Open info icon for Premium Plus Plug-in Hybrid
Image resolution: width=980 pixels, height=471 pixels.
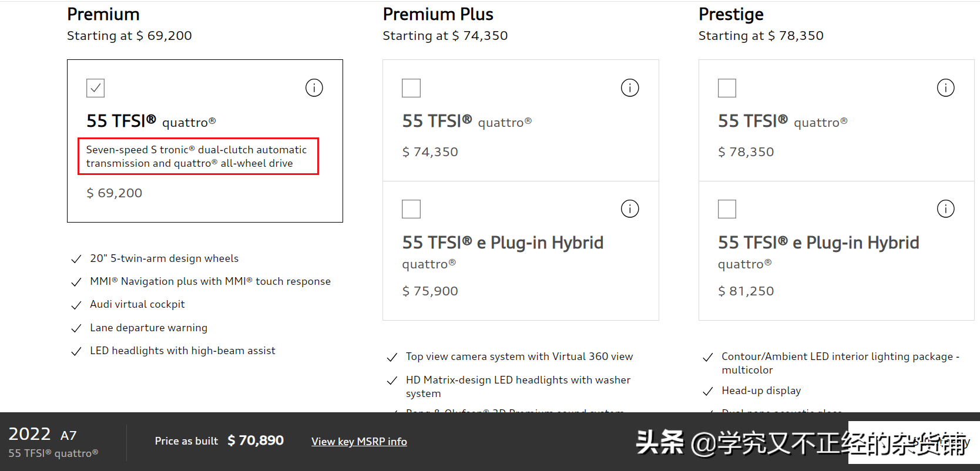(630, 208)
